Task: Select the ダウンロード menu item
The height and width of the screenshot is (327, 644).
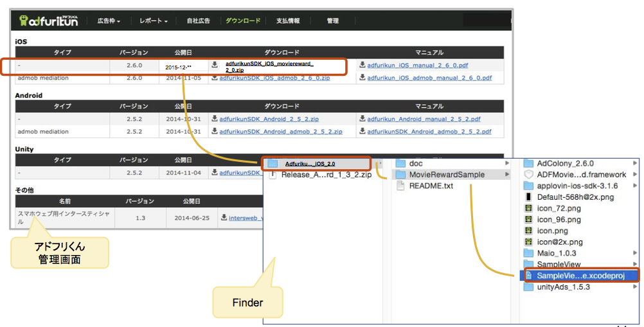Action: click(x=243, y=21)
